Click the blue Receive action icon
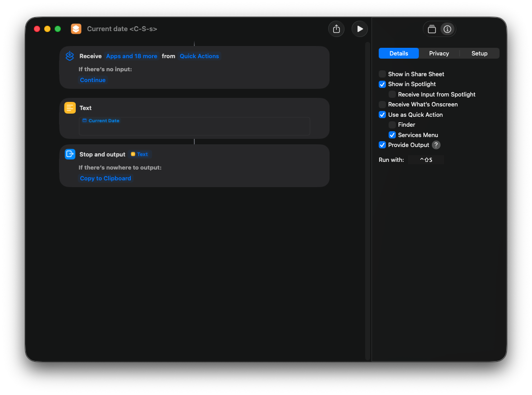This screenshot has height=395, width=532. pyautogui.click(x=69, y=56)
